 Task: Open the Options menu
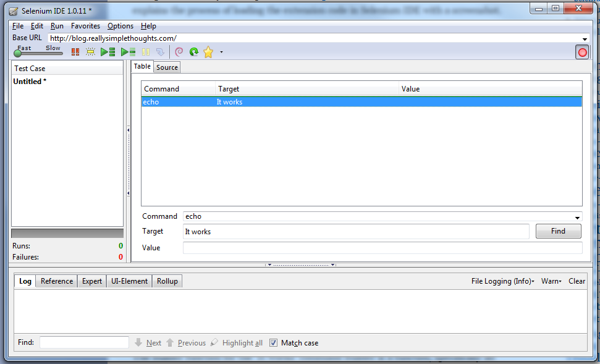(x=120, y=26)
